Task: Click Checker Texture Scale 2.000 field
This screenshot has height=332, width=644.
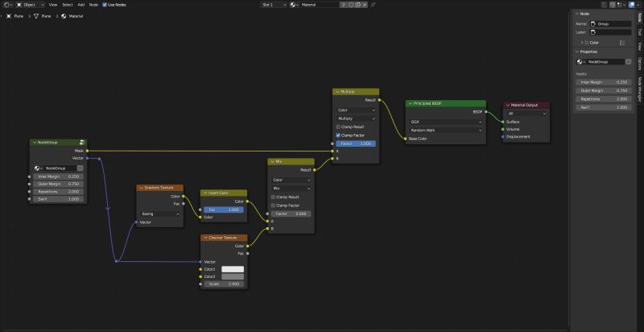Action: [224, 284]
